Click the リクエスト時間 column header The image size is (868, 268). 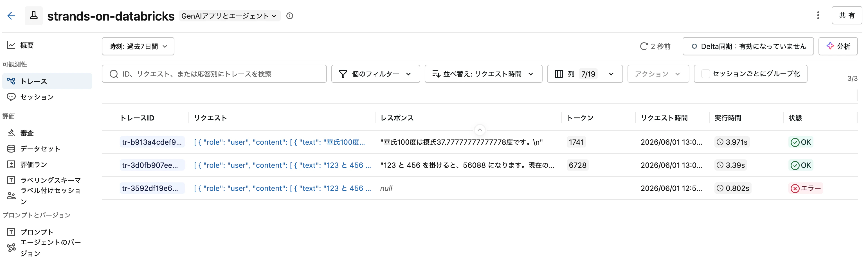[664, 118]
